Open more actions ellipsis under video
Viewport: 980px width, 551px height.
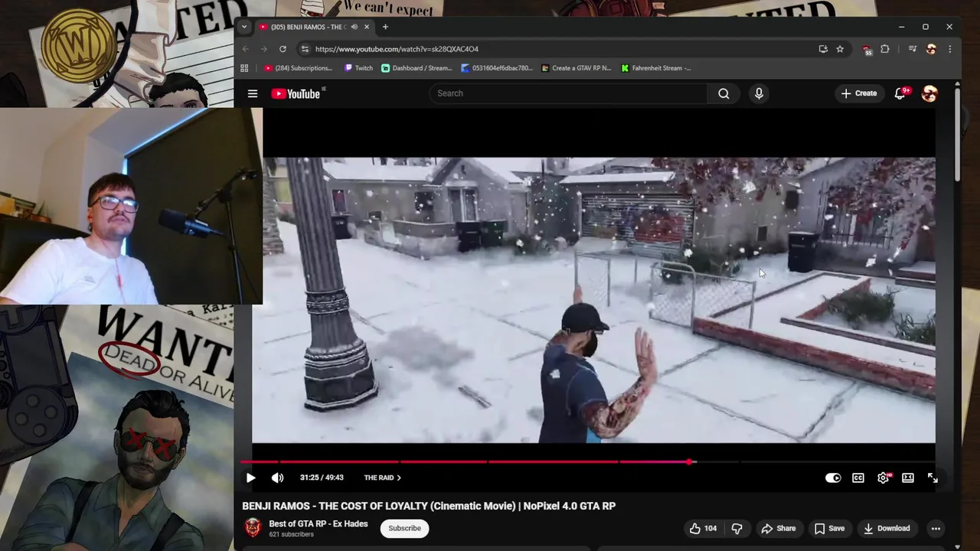(936, 528)
